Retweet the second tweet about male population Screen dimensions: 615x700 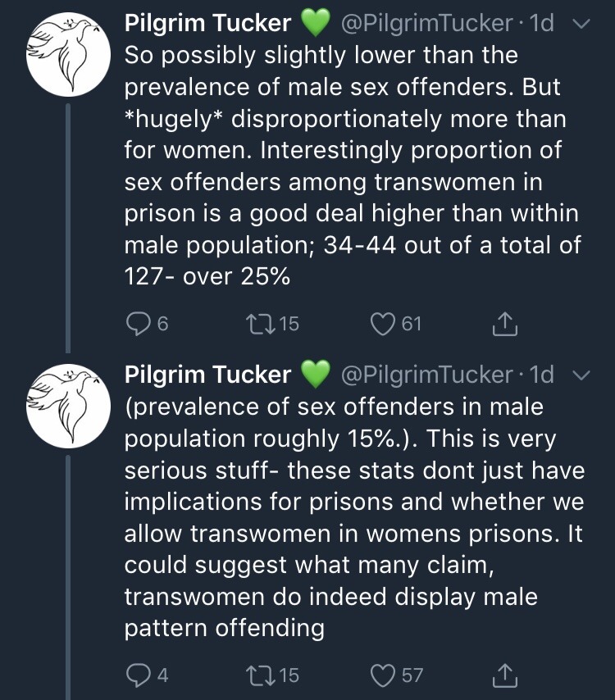point(253,675)
